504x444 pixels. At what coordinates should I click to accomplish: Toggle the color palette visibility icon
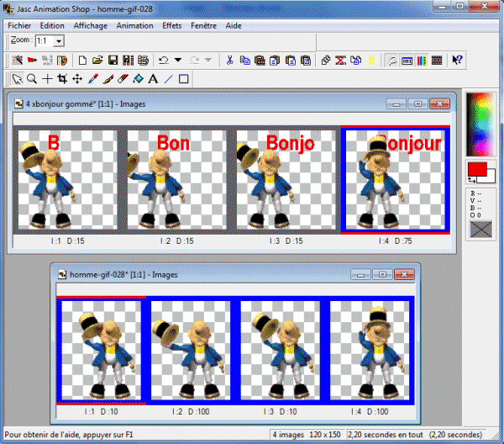point(422,61)
